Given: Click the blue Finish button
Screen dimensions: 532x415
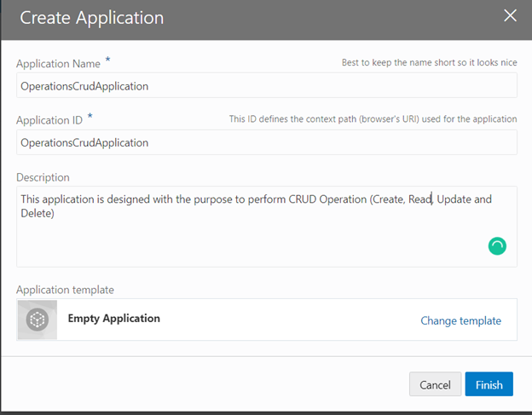Looking at the screenshot, I should pos(489,384).
